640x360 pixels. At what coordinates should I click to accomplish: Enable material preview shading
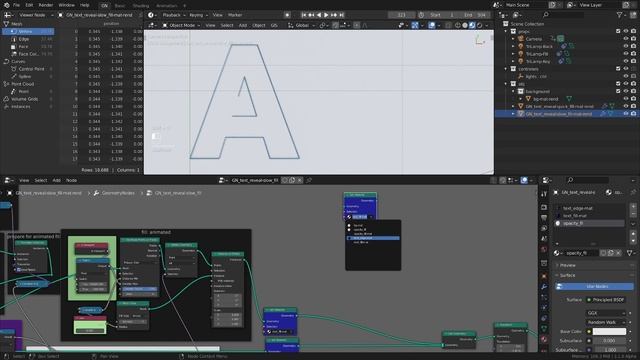pyautogui.click(x=472, y=25)
